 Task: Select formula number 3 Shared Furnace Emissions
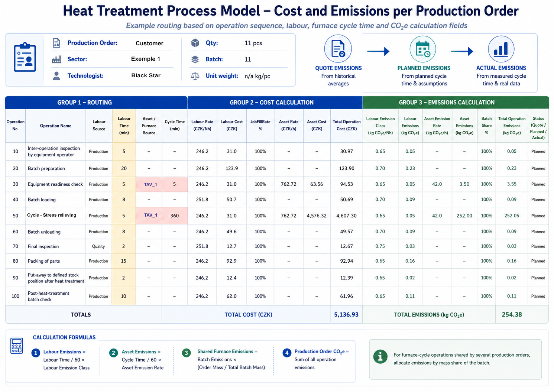click(223, 359)
